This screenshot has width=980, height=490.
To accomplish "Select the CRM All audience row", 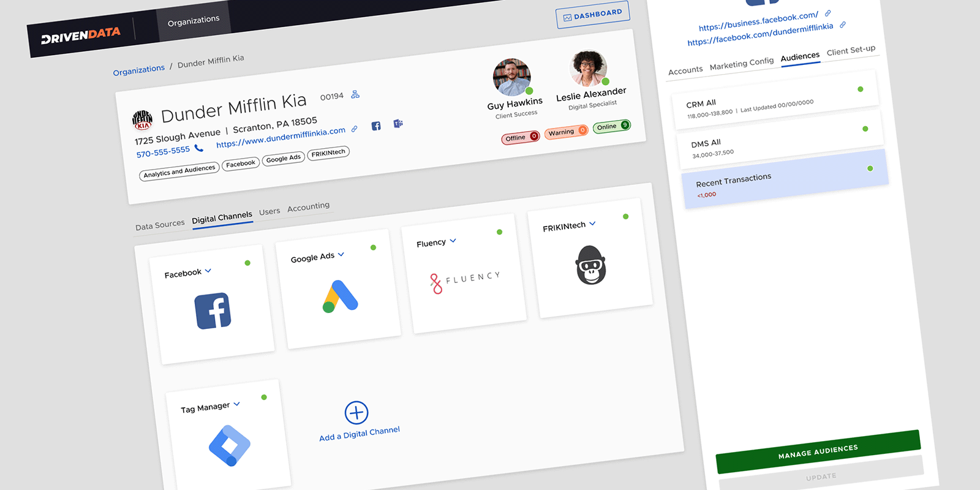I will pos(775,100).
